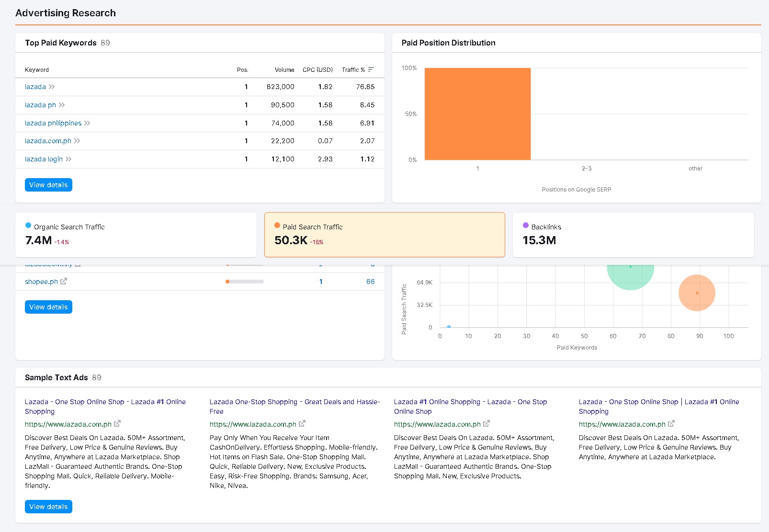Click the 'Sample Text Ads' heading
Screen dimensions: 769x532
[57, 377]
